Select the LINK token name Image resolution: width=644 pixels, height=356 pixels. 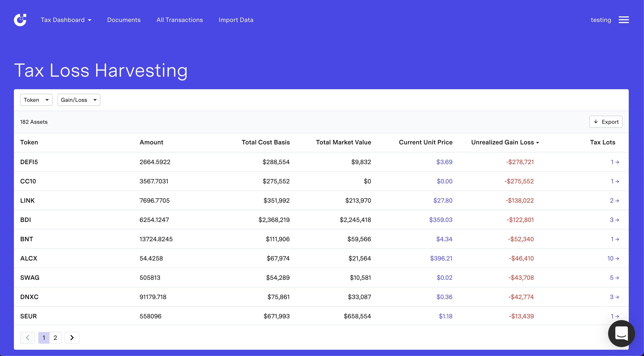click(x=28, y=200)
